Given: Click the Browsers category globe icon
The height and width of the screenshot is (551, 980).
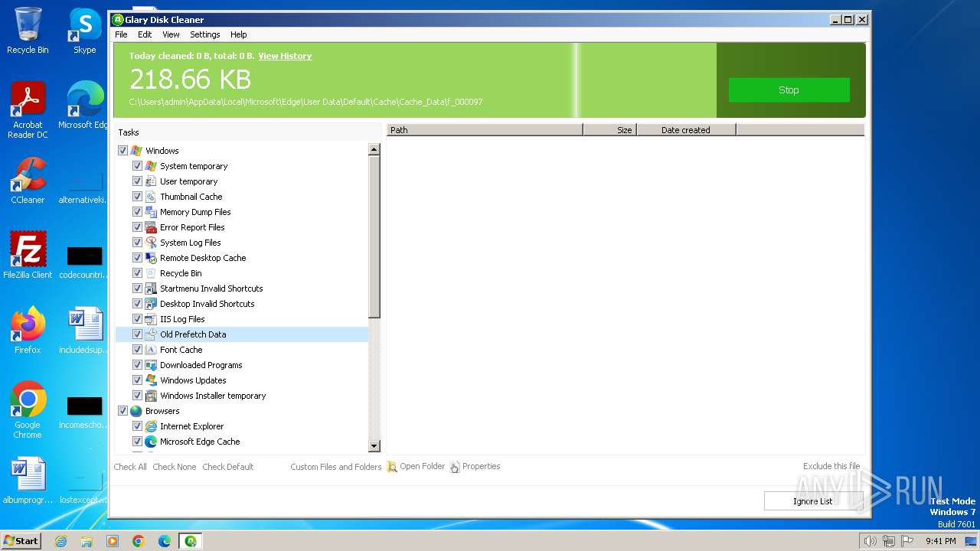Looking at the screenshot, I should click(136, 411).
